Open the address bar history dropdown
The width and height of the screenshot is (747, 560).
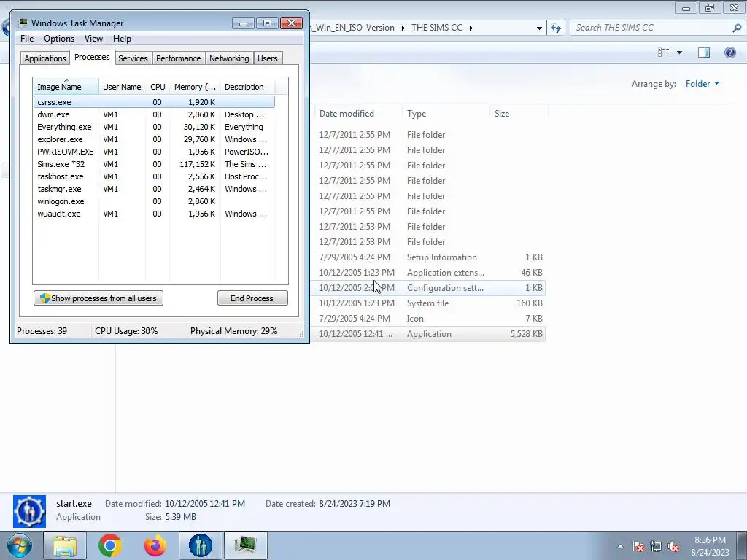tap(539, 28)
